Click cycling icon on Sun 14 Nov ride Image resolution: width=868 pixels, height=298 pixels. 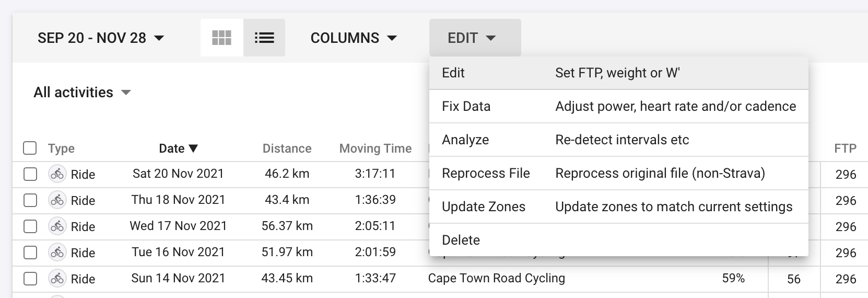(x=57, y=279)
